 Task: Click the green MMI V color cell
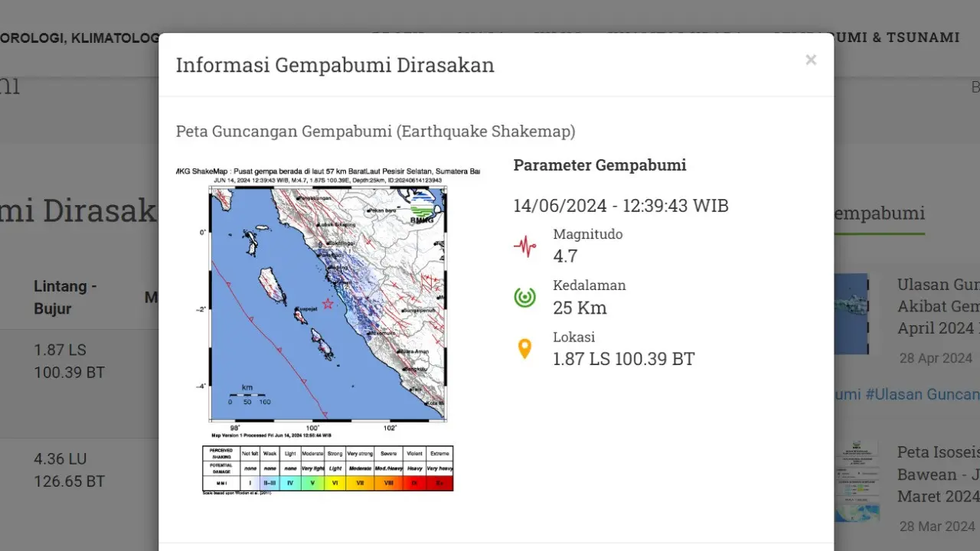312,484
